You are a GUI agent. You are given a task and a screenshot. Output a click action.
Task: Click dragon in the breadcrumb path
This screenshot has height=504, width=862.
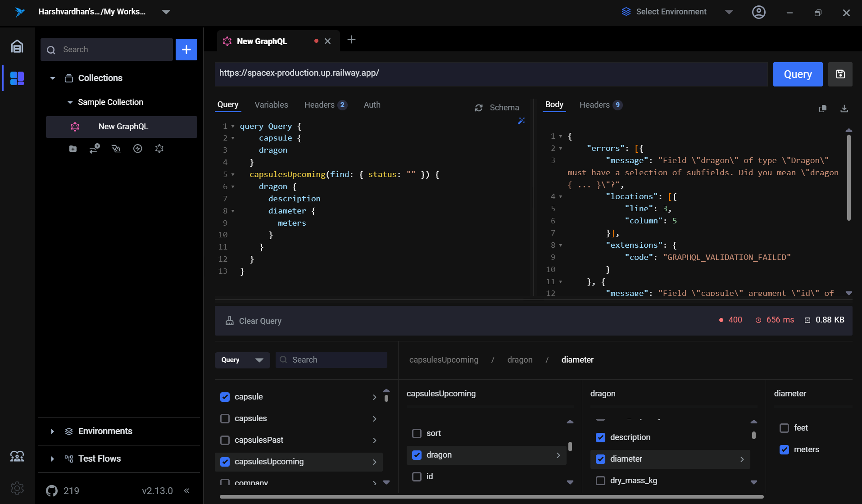tap(520, 360)
